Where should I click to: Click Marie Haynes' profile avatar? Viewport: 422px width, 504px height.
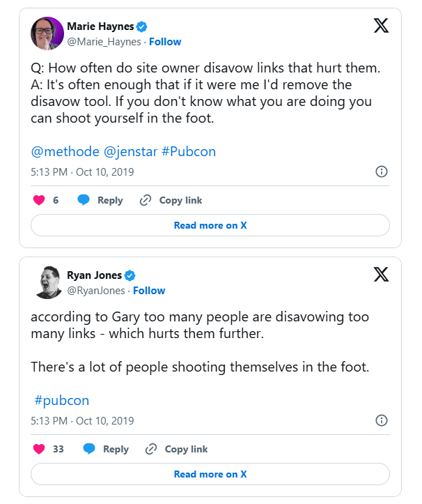click(x=47, y=33)
